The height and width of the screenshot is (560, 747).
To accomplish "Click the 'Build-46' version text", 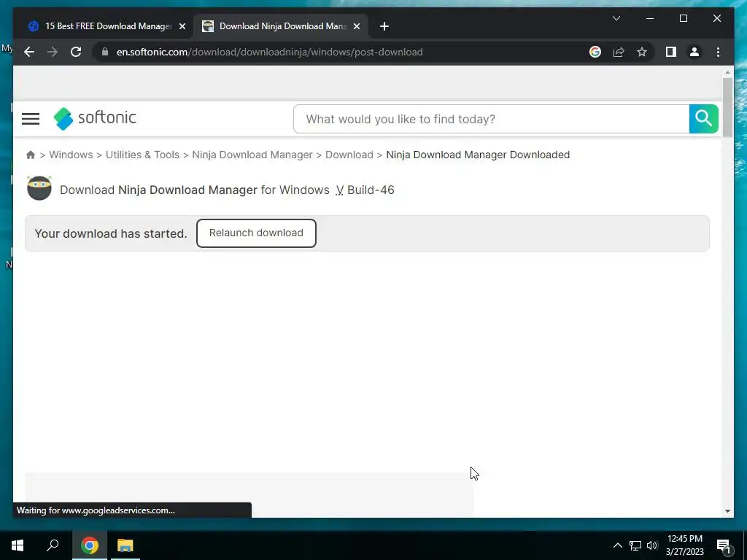I will coord(371,190).
